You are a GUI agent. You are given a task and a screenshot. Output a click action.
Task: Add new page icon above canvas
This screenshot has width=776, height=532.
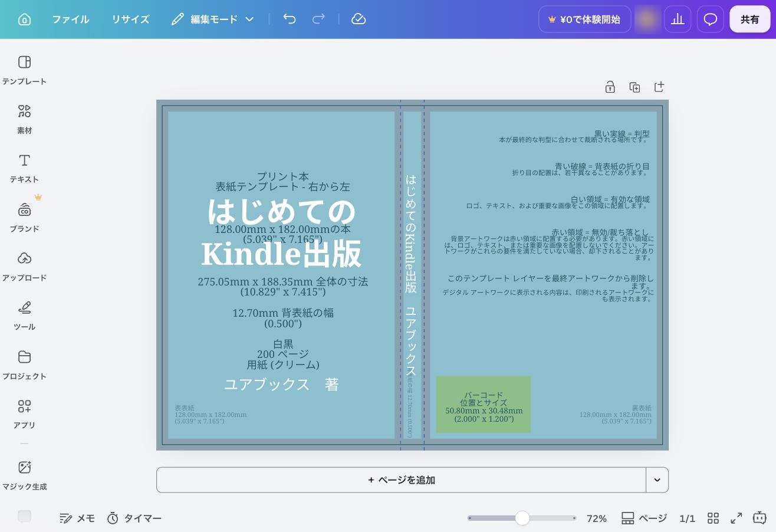click(659, 87)
